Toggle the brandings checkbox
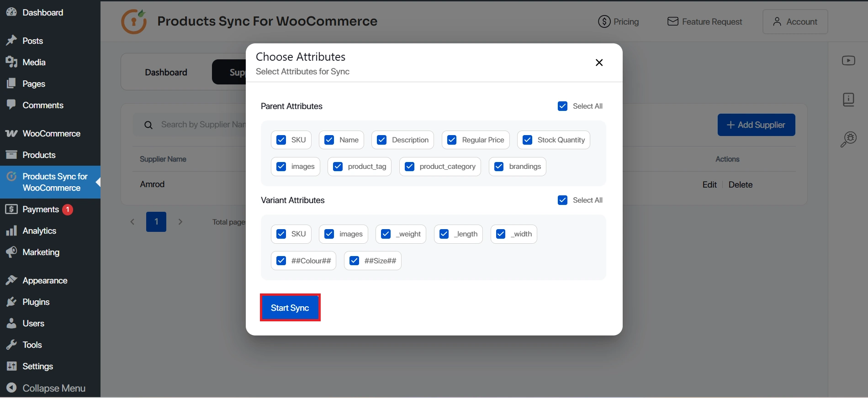The height and width of the screenshot is (398, 868). [x=499, y=166]
